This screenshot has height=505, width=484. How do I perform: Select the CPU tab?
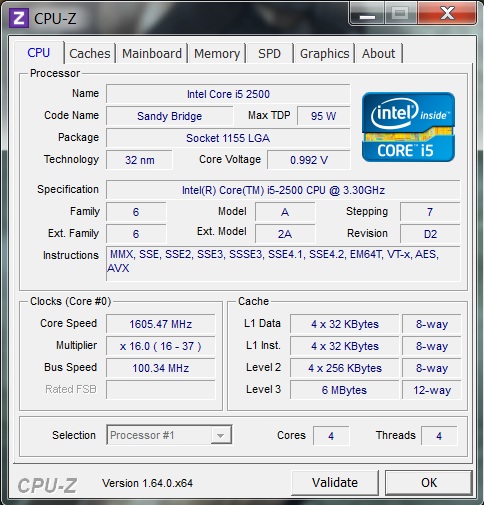(x=39, y=53)
